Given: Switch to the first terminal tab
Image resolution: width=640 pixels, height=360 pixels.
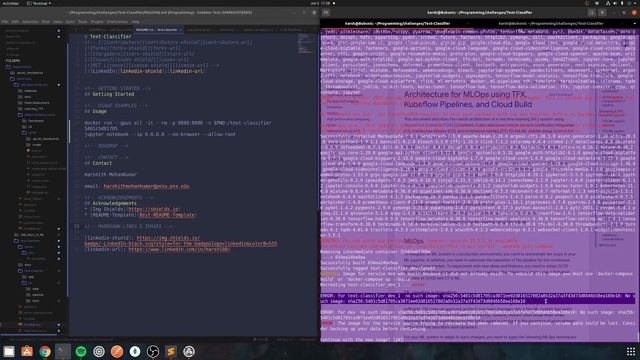Looking at the screenshot, I should (397, 24).
